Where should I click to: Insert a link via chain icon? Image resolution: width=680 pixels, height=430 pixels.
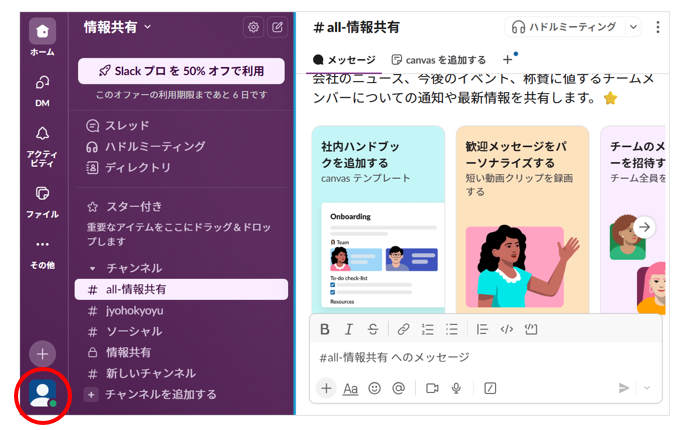point(403,329)
